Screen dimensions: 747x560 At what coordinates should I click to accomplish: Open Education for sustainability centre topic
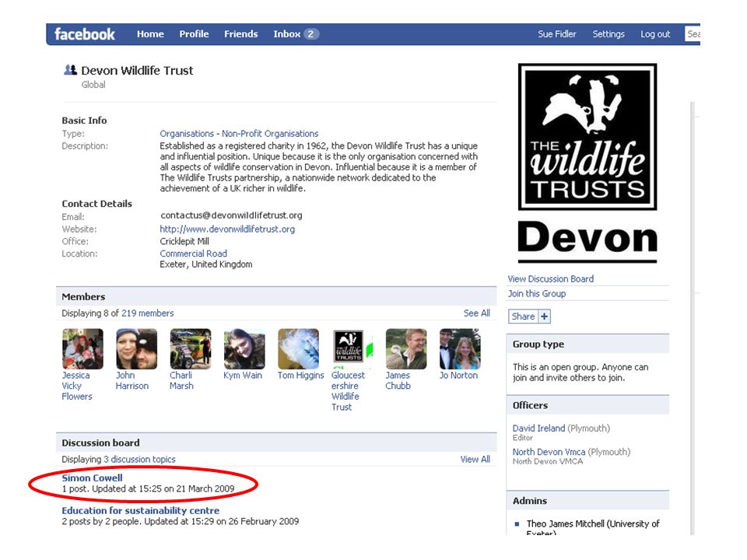click(x=141, y=510)
